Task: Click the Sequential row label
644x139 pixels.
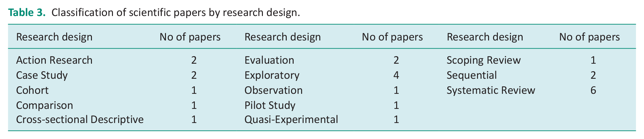Action: 472,75
